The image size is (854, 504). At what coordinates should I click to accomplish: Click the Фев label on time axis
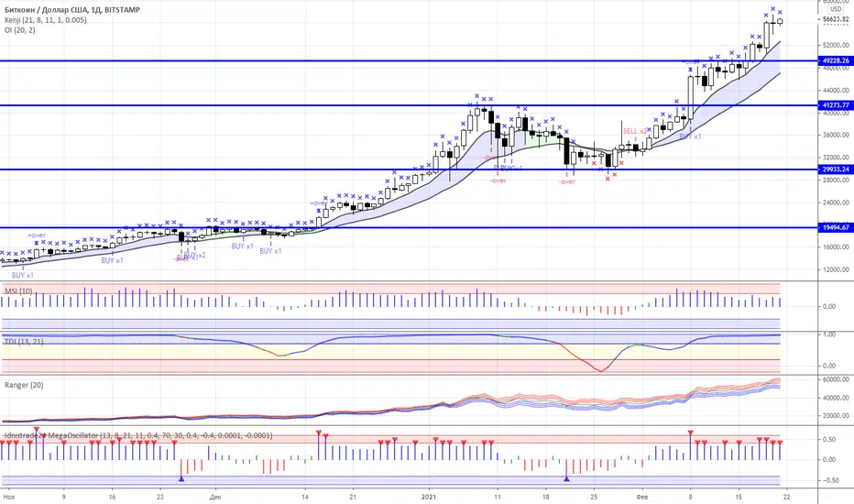click(642, 497)
